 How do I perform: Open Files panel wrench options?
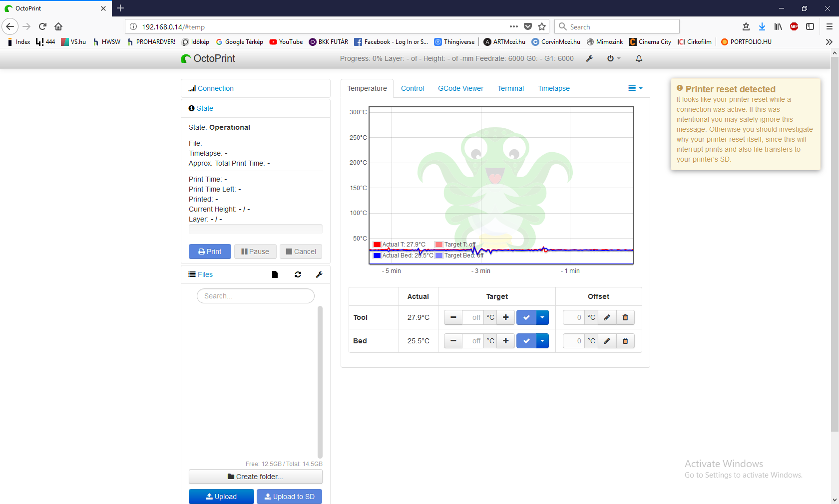[x=319, y=274]
